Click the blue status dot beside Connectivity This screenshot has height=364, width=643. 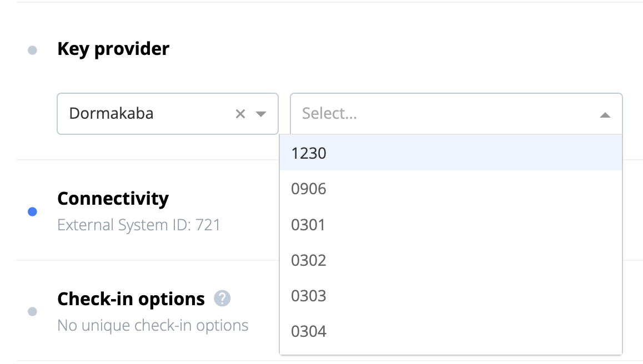point(32,211)
